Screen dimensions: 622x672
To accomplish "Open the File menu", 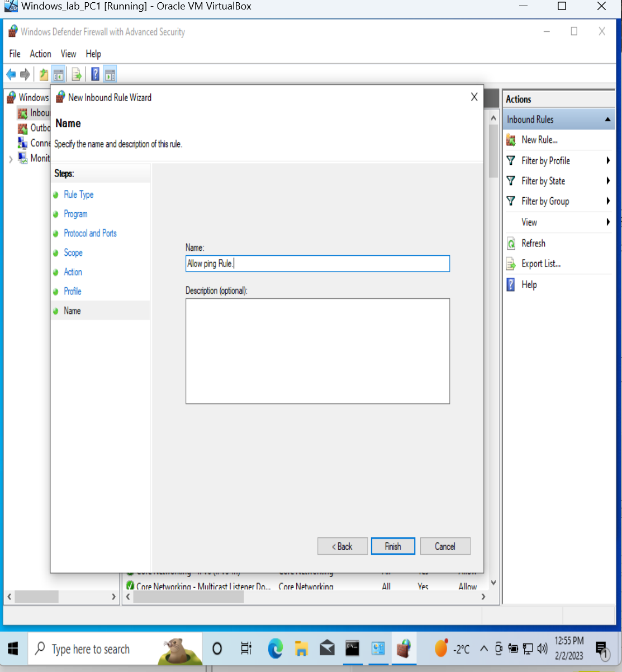I will 15,54.
